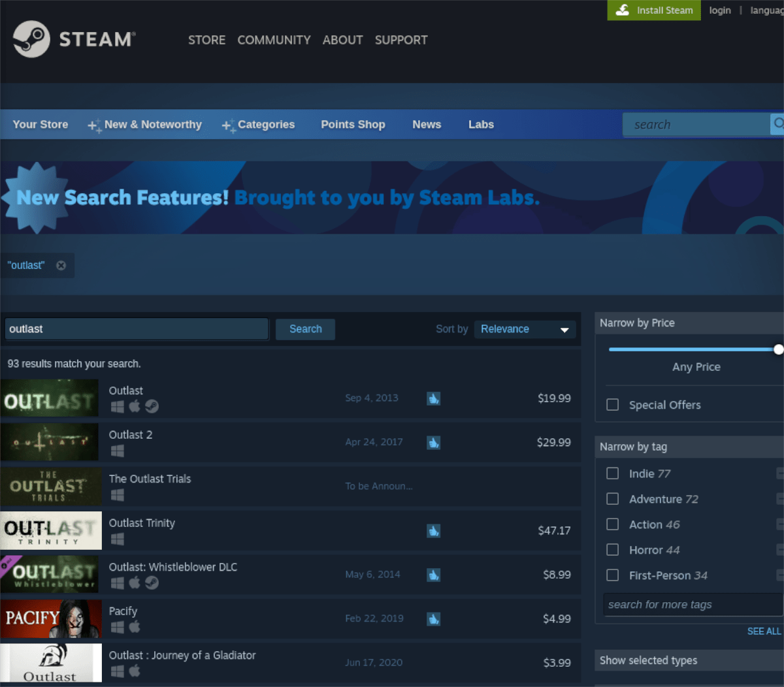Click thumbs-up review icon for Pacify

click(x=433, y=619)
